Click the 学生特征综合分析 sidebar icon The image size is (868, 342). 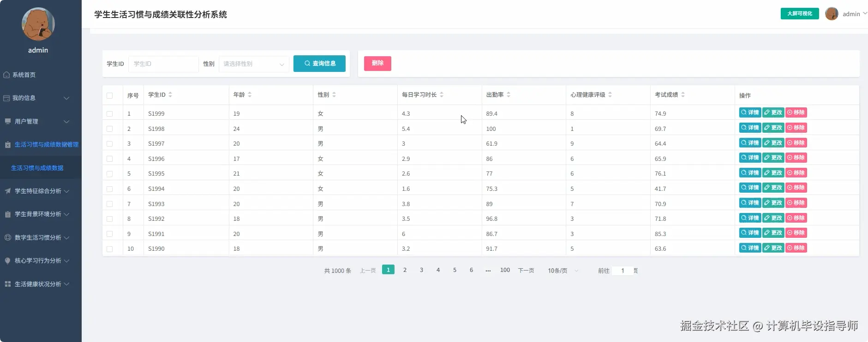[x=8, y=191]
